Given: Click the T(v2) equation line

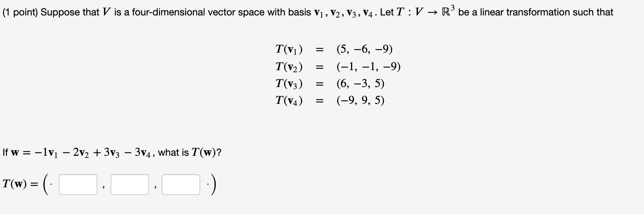Looking at the screenshot, I should pyautogui.click(x=288, y=67).
